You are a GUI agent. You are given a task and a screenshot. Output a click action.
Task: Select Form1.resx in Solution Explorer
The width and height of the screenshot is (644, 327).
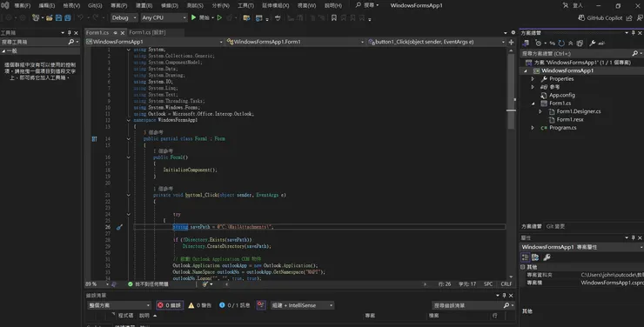pyautogui.click(x=570, y=120)
